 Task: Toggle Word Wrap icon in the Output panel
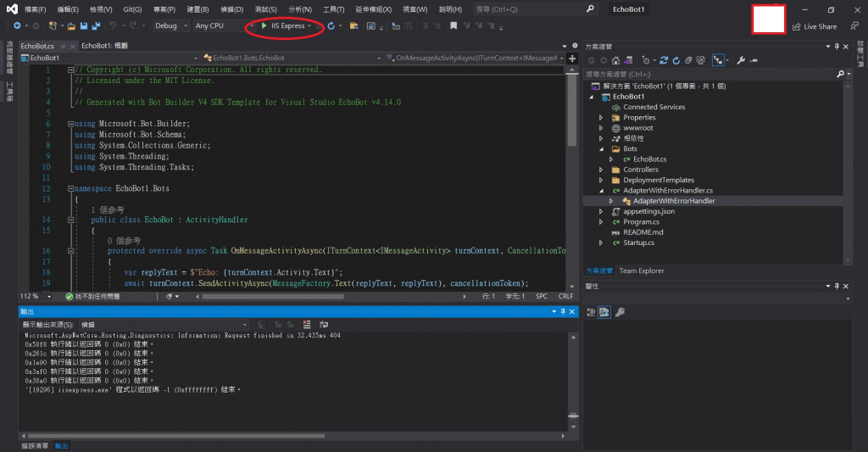tap(324, 325)
